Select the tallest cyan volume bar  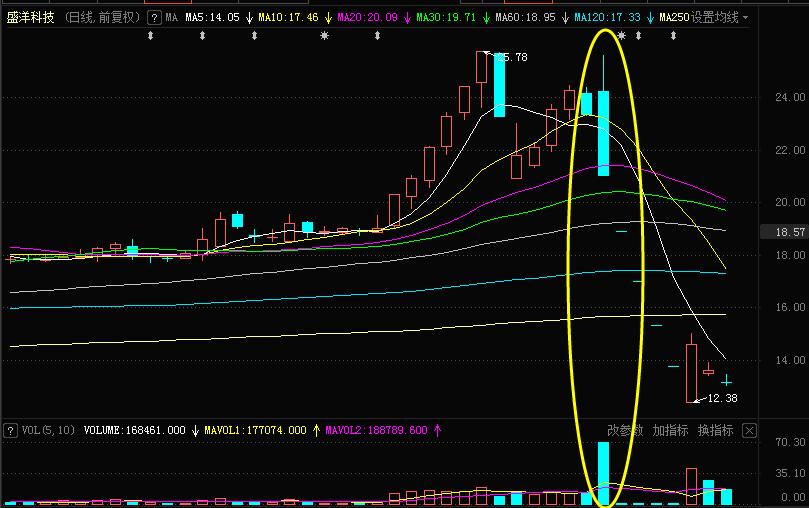603,473
